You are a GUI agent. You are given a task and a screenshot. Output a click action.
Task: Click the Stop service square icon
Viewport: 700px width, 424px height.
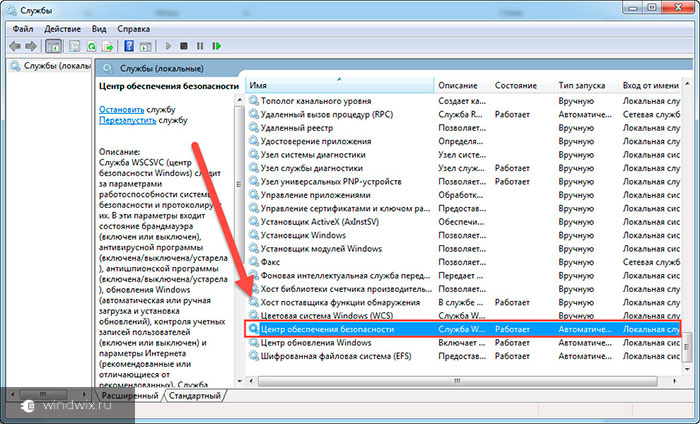[x=183, y=46]
